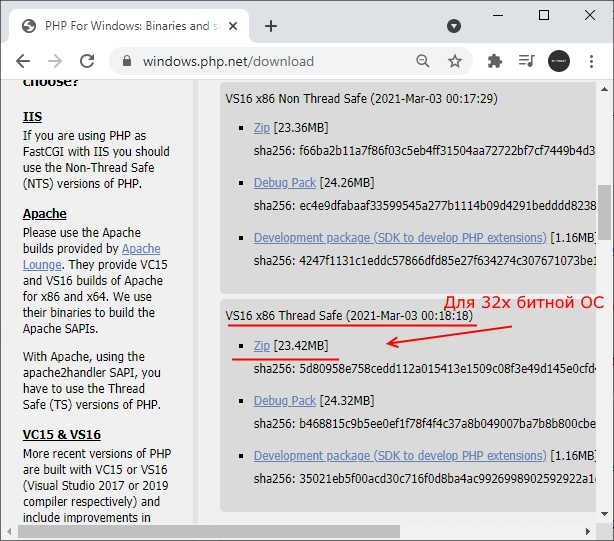Screen dimensions: 614x541
Task: Open the zoom magnifier in the address bar
Action: 423,61
